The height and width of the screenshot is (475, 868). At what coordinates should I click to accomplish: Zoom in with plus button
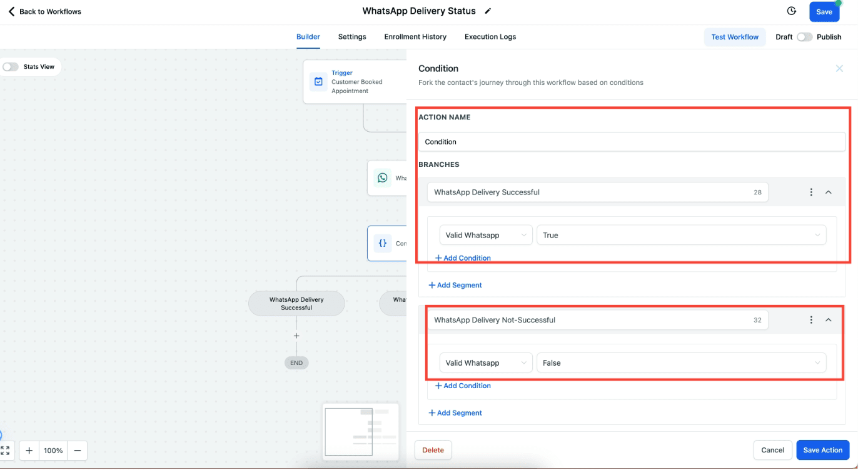(x=29, y=451)
